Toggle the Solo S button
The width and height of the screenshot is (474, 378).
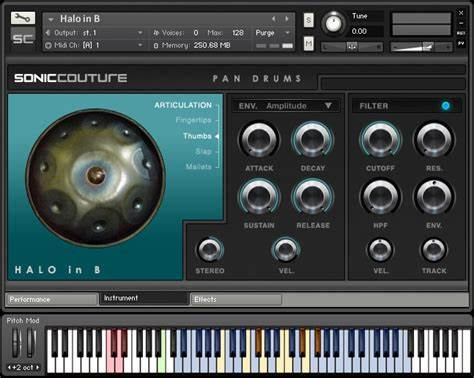[309, 20]
